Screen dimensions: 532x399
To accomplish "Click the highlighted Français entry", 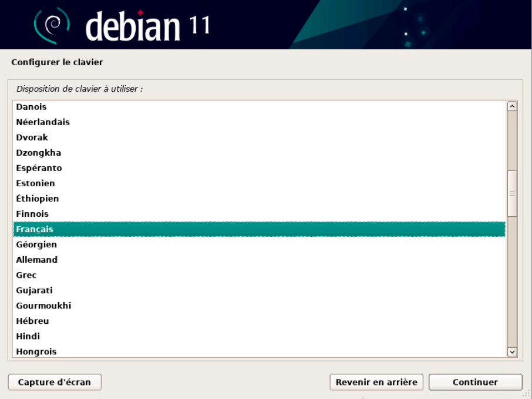I will point(35,229).
